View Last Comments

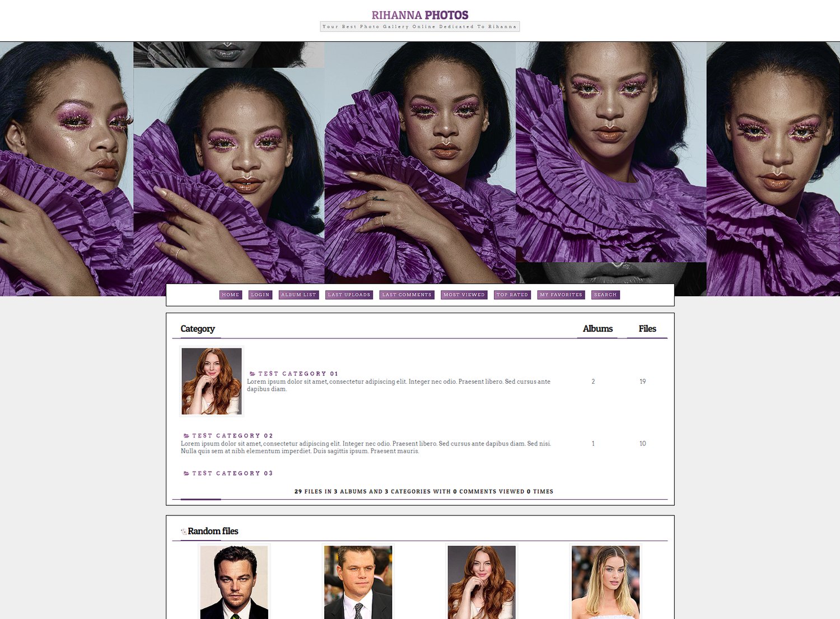tap(407, 295)
